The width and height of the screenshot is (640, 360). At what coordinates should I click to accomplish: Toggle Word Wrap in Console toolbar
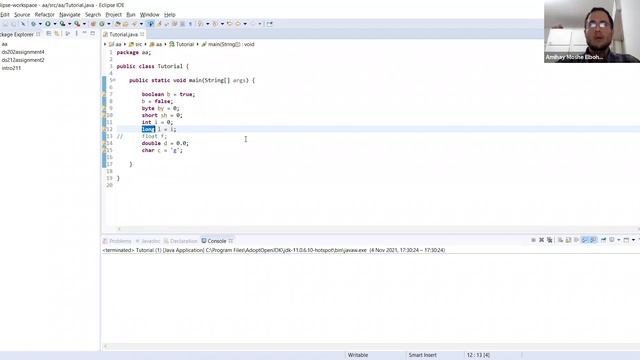click(x=576, y=240)
